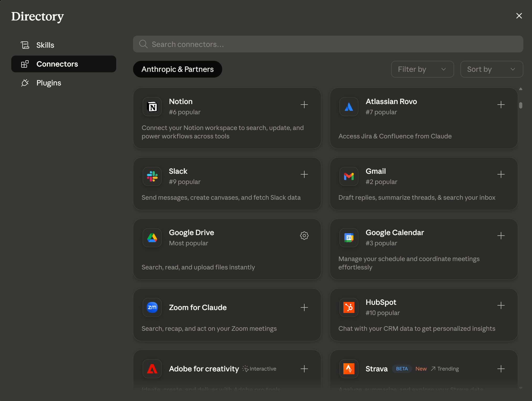Click the plus icon on Slack card

click(x=304, y=174)
